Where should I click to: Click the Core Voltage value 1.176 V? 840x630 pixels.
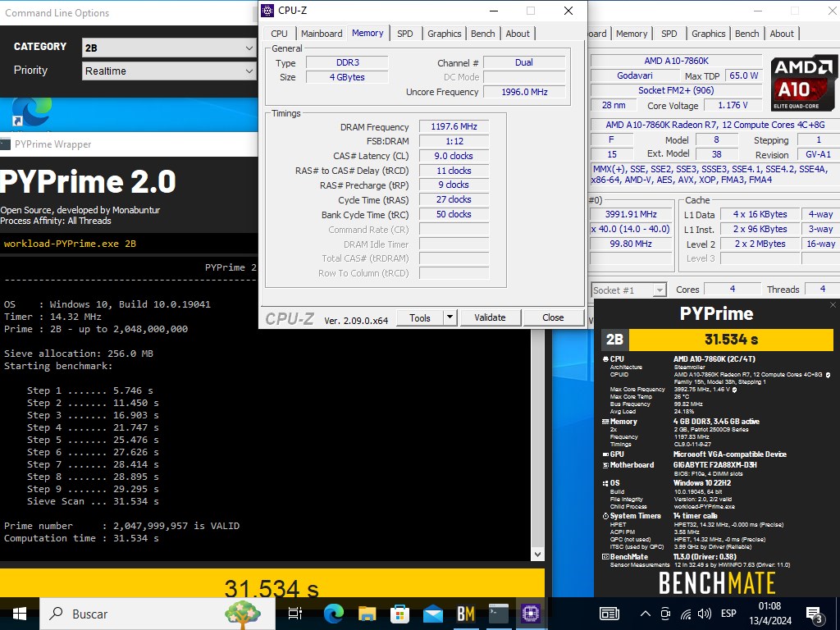coord(733,105)
